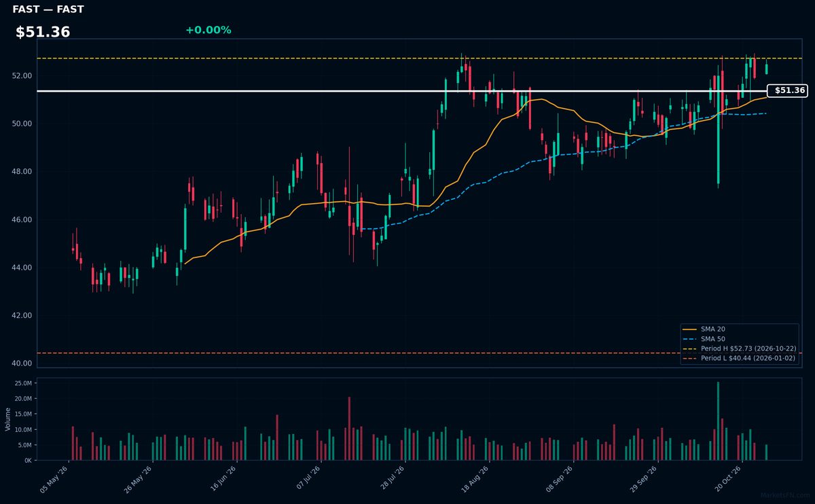815x504 pixels.
Task: Click the 15.0M volume axis label
Action: click(24, 414)
